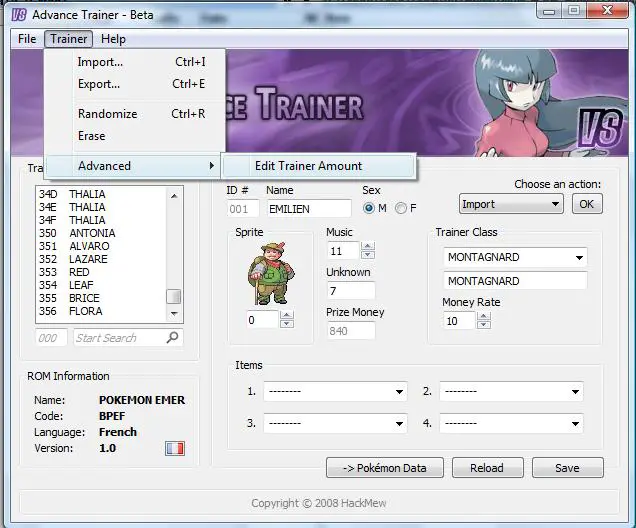Open the File menu
Image resolution: width=636 pixels, height=528 pixels.
point(27,39)
